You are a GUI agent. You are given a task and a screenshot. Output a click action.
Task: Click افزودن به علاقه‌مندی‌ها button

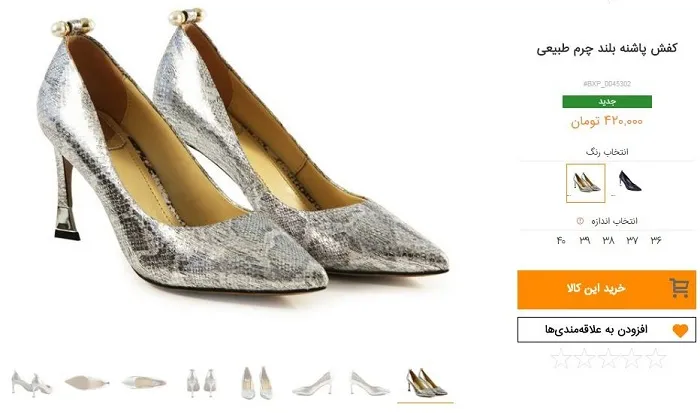606,330
